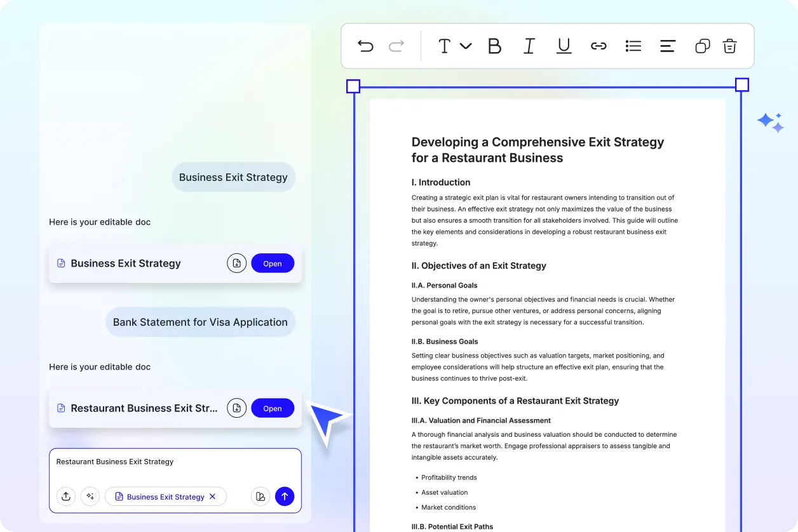Click Business Exit Strategy card title text
This screenshot has width=798, height=532.
[x=126, y=263]
